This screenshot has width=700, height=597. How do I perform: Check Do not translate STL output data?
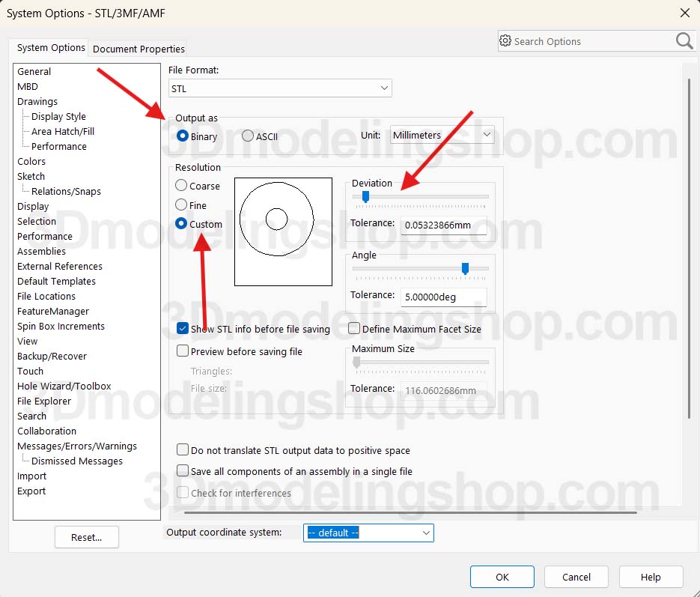click(x=182, y=449)
